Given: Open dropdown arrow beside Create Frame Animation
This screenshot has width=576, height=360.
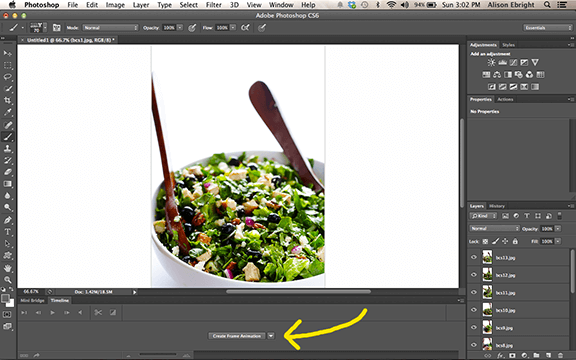Looking at the screenshot, I should (x=271, y=336).
